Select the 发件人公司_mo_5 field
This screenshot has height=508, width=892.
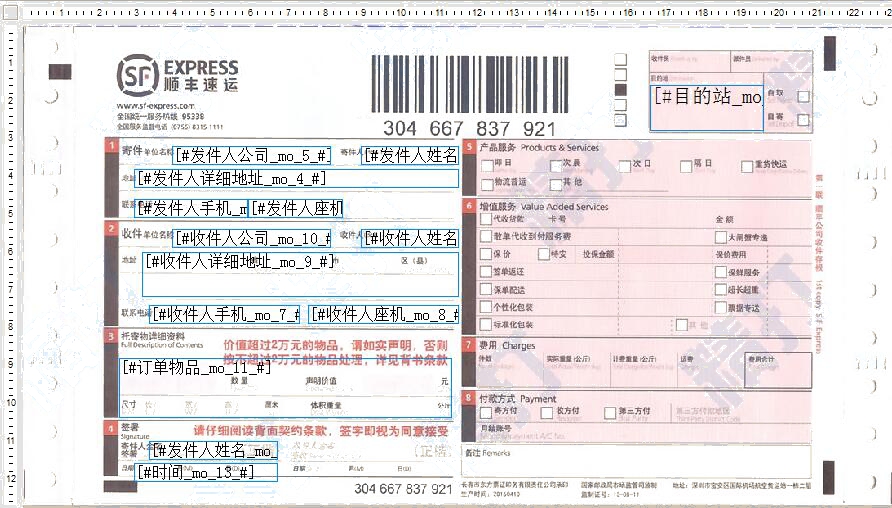(x=252, y=155)
